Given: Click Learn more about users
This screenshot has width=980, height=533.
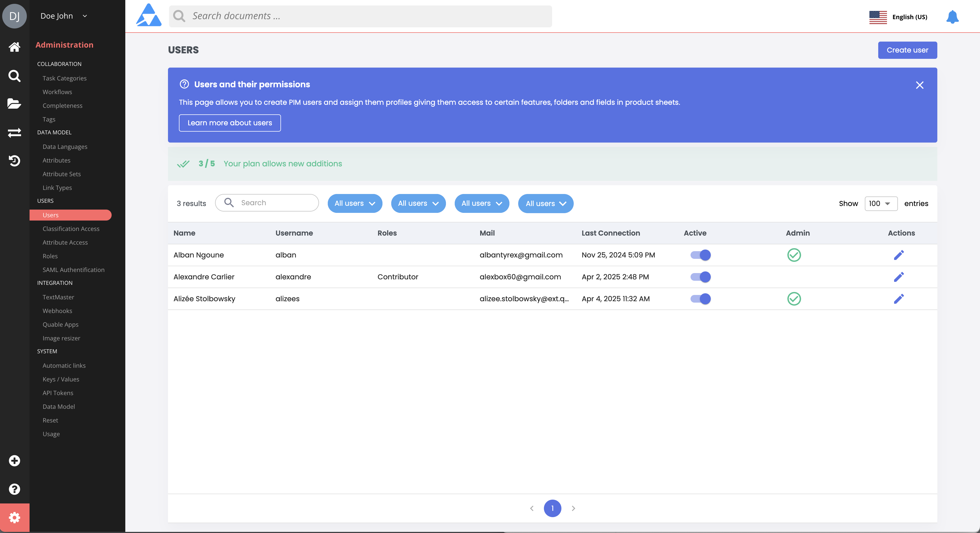Looking at the screenshot, I should pos(230,123).
